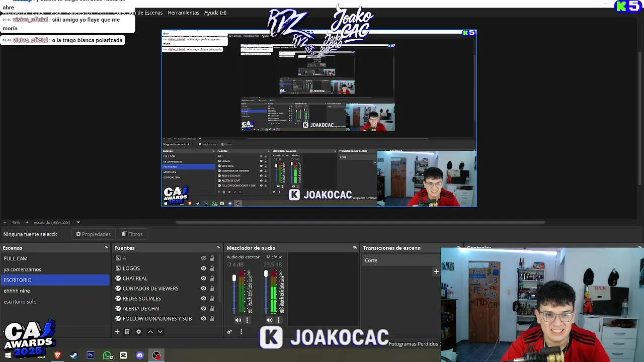This screenshot has height=362, width=644.
Task: Select the ESCRITORIO scene
Action: [x=55, y=280]
